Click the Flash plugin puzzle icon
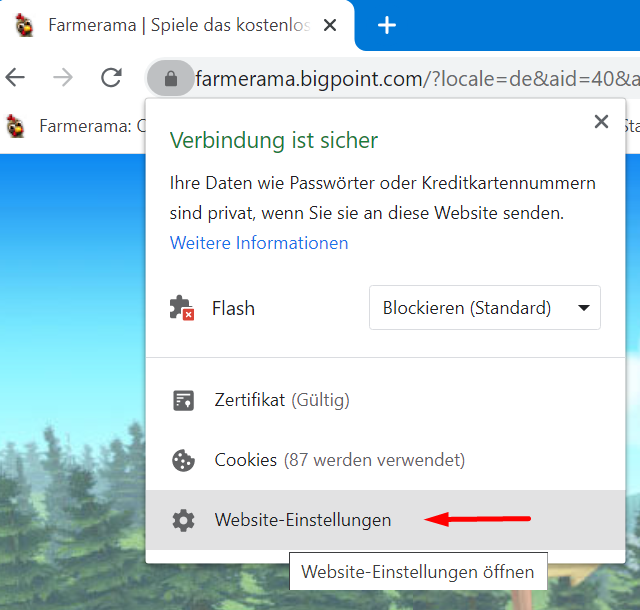The width and height of the screenshot is (640, 610). (182, 308)
